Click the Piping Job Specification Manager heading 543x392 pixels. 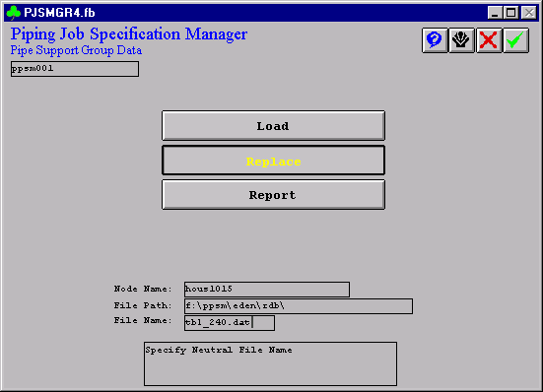tap(129, 34)
